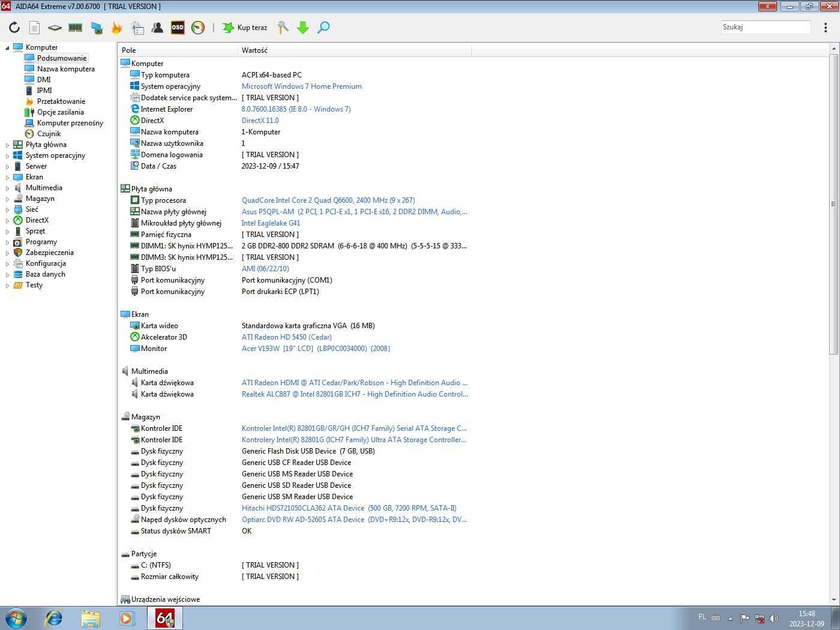Select Konfiguracja in the tree
840x630 pixels.
click(x=46, y=263)
